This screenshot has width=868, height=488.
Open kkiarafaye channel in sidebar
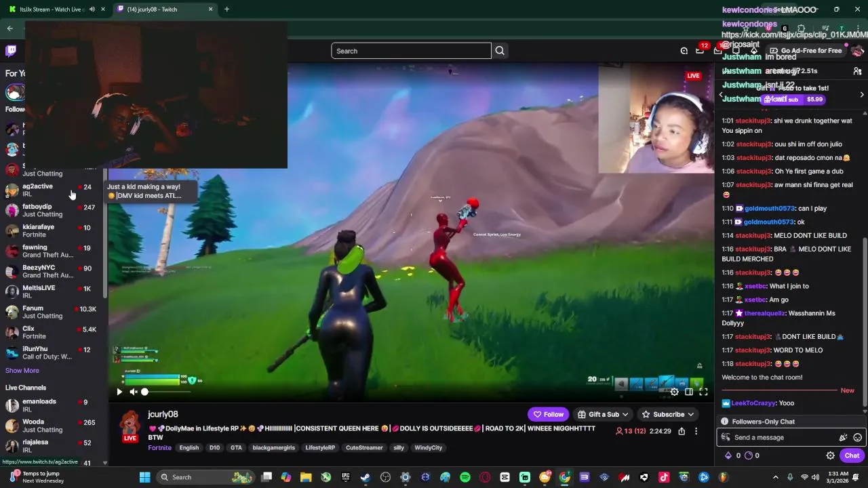pos(52,230)
